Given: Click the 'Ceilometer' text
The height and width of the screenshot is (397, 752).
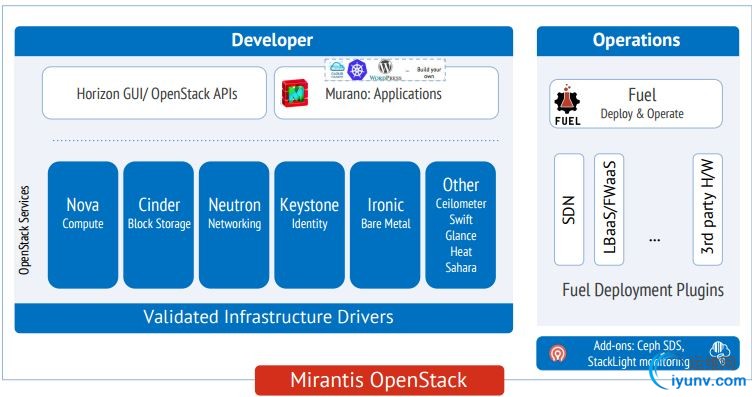Looking at the screenshot, I should pyautogui.click(x=461, y=204).
